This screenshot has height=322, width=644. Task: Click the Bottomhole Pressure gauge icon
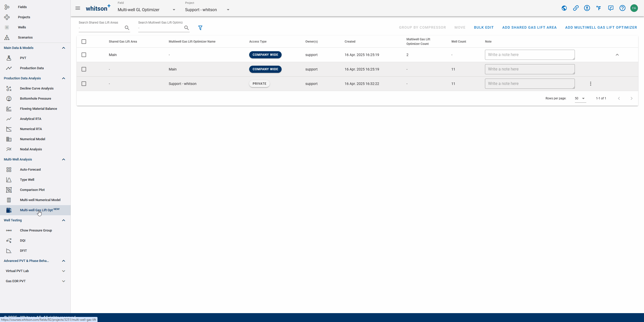click(x=9, y=98)
